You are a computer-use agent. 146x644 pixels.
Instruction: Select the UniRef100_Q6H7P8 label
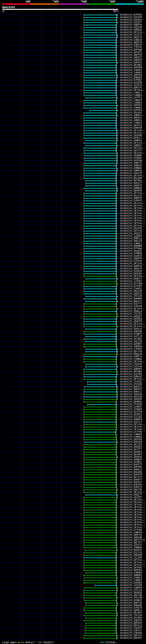point(131,55)
